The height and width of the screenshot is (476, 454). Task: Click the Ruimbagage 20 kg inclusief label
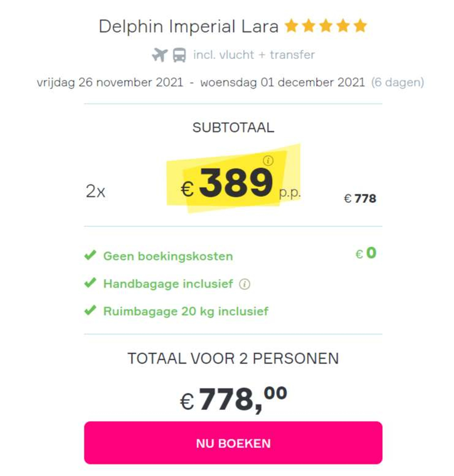click(186, 311)
